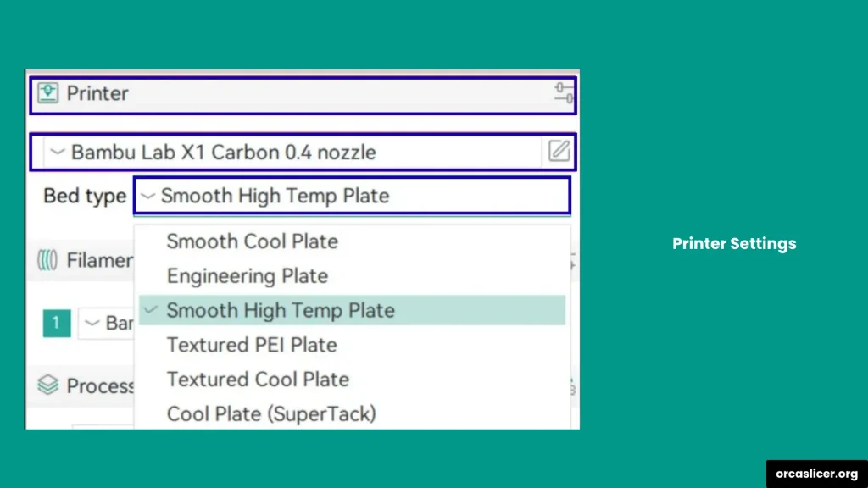Open the Bed type dropdown
This screenshot has height=488, width=868.
tap(147, 196)
